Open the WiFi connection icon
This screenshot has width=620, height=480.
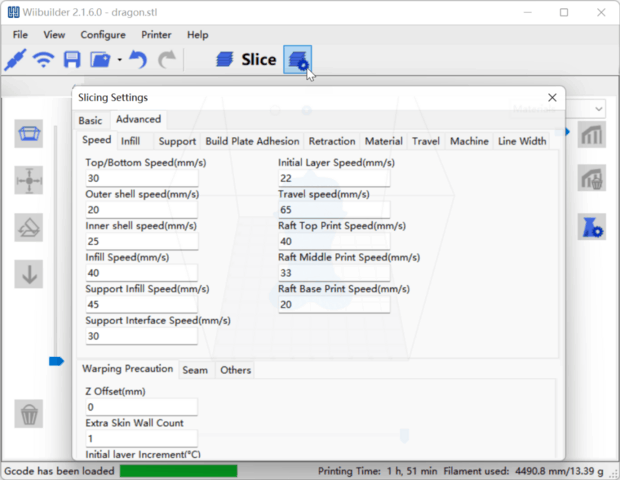point(43,60)
